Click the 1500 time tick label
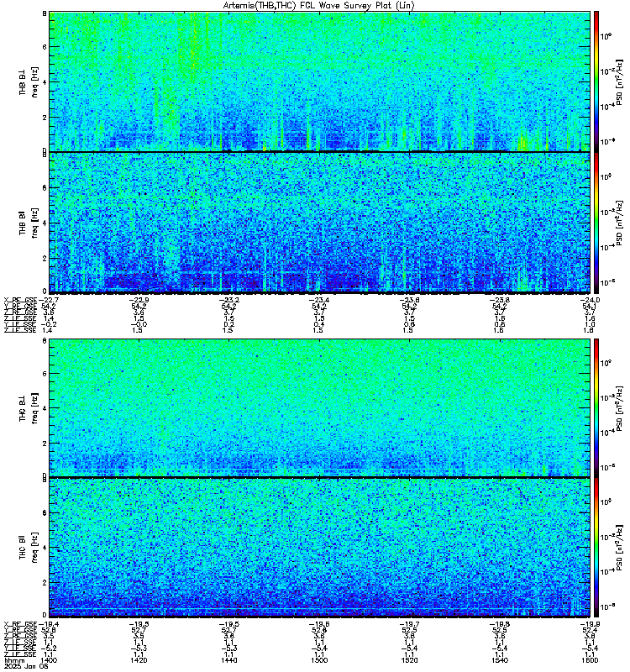The width and height of the screenshot is (630, 672). pos(319,660)
